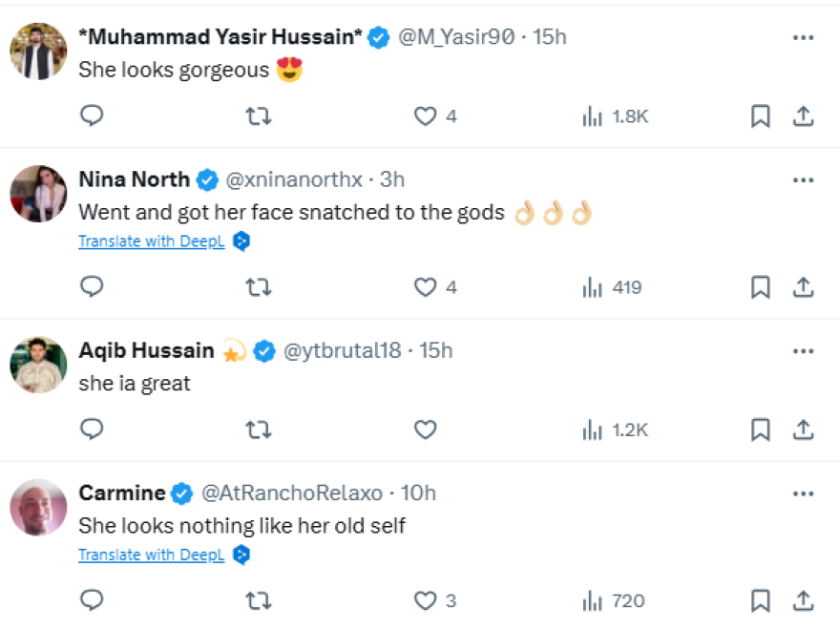Bookmark Muhammad Yasir Hussain's tweet
Image resolution: width=840 pixels, height=630 pixels.
coord(760,116)
